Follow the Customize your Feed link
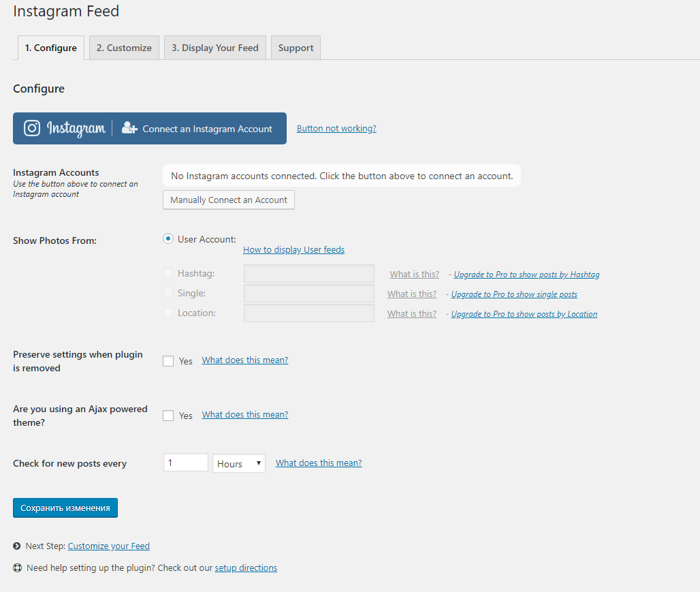 [108, 546]
